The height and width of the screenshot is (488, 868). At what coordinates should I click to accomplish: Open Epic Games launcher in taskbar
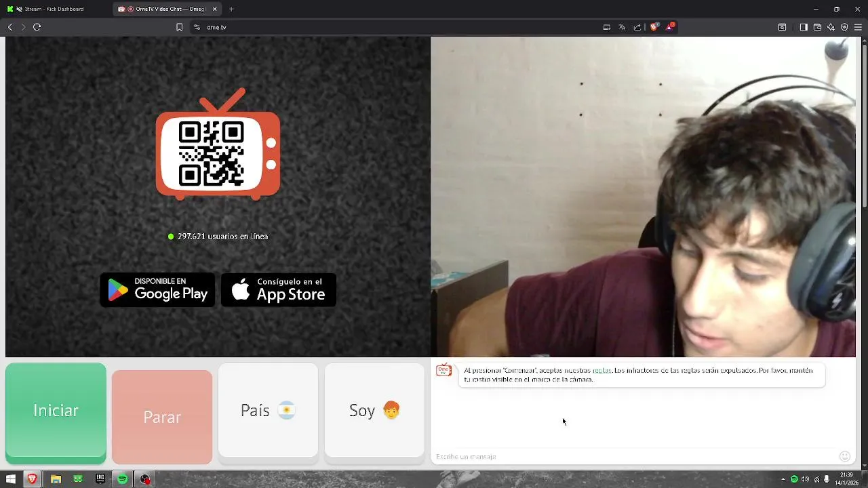pyautogui.click(x=100, y=479)
